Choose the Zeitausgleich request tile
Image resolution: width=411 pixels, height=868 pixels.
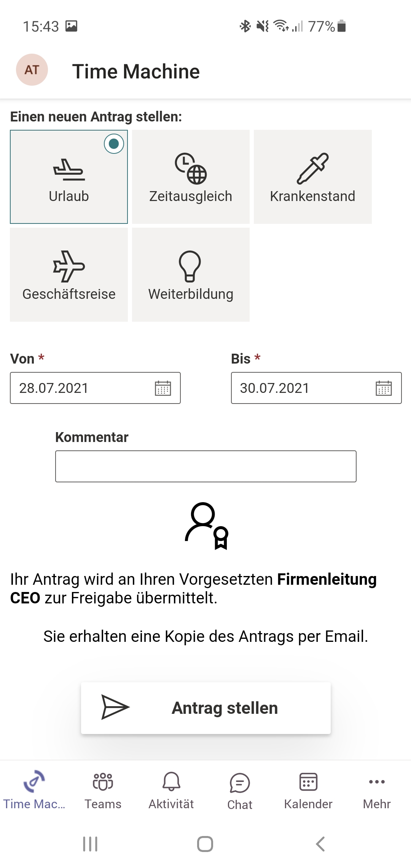point(191,177)
